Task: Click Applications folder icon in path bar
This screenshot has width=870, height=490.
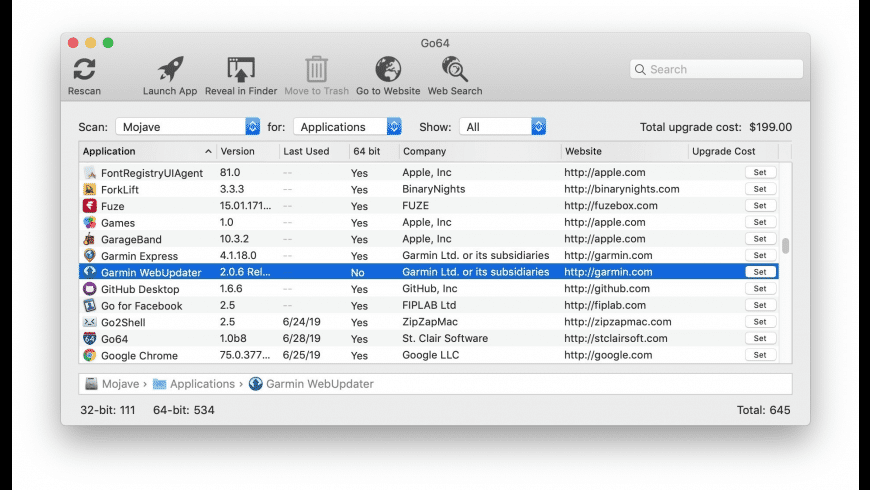Action: [159, 384]
